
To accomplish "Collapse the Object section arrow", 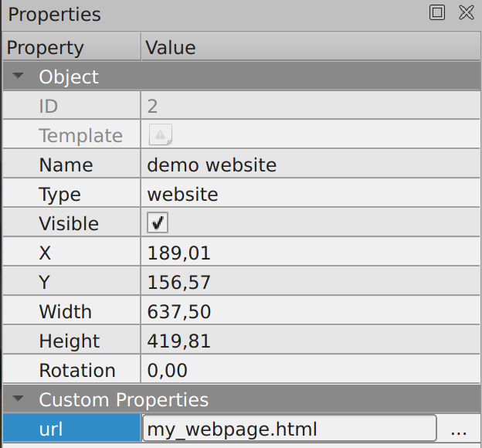I will [x=18, y=76].
